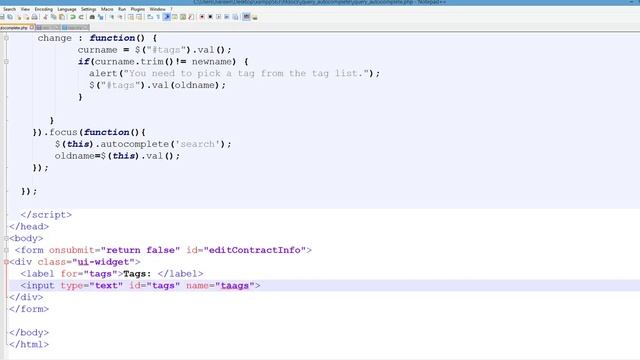640x360 pixels.
Task: Collapse the <div class="ui-widget"> fold marker
Action: pyautogui.click(x=6, y=262)
